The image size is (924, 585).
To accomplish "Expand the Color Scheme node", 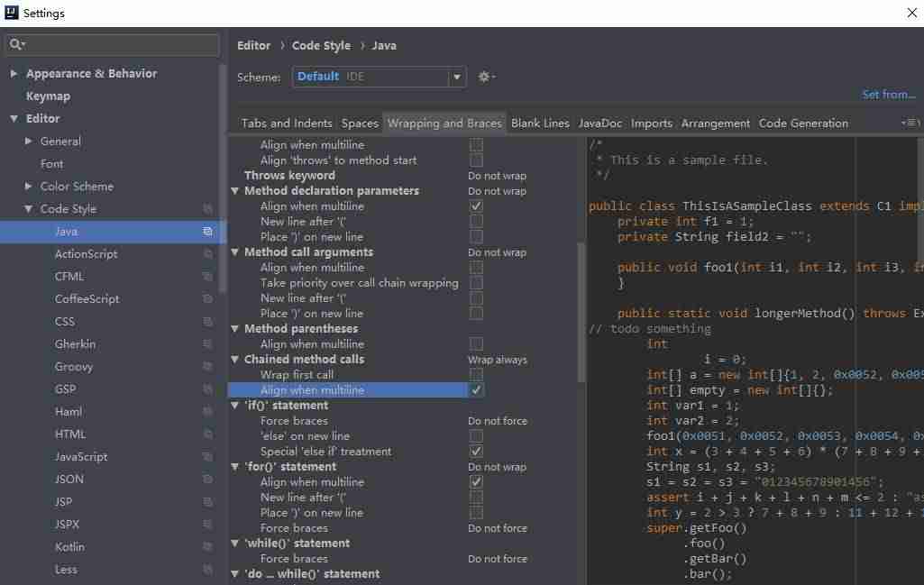I will coord(28,187).
